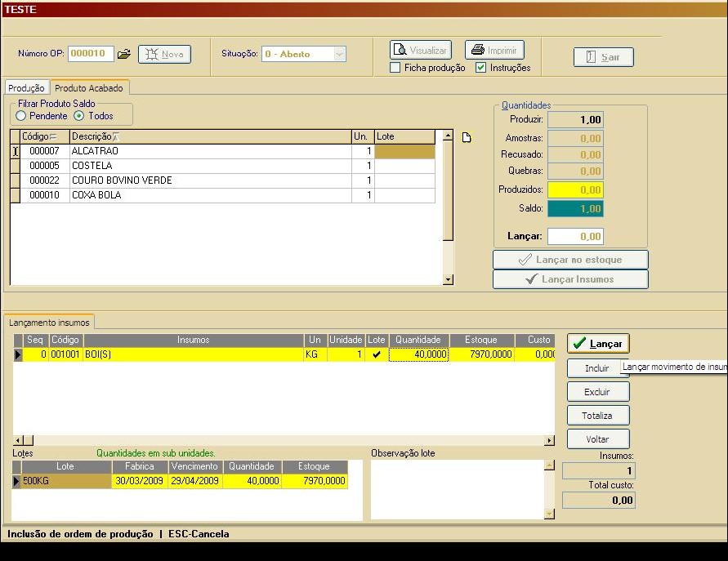Click the Lançar quantity input field
728x561 pixels.
tap(575, 237)
